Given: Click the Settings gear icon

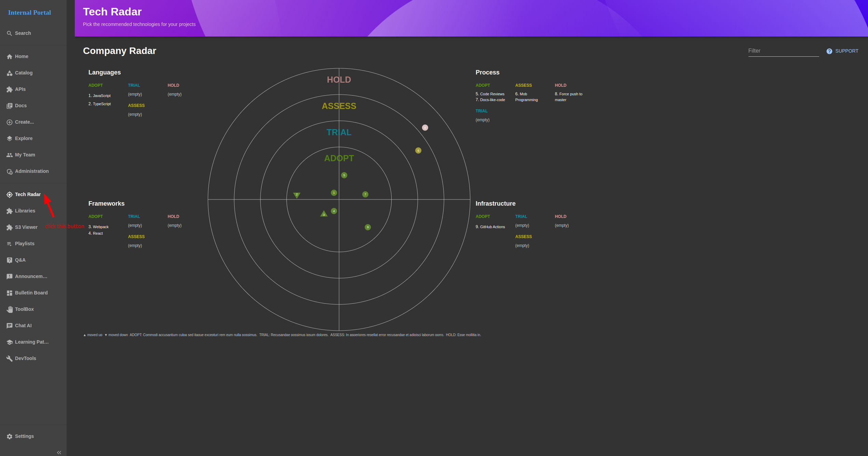Looking at the screenshot, I should coord(10,437).
